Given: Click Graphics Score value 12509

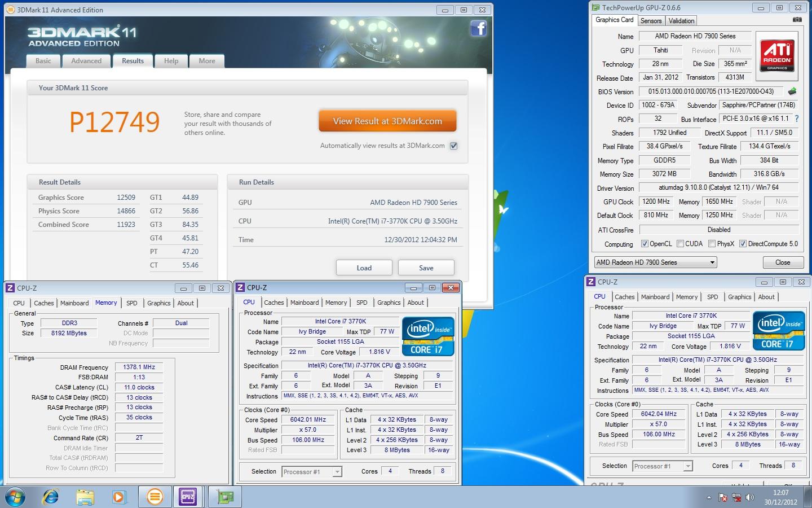Looking at the screenshot, I should point(126,198).
